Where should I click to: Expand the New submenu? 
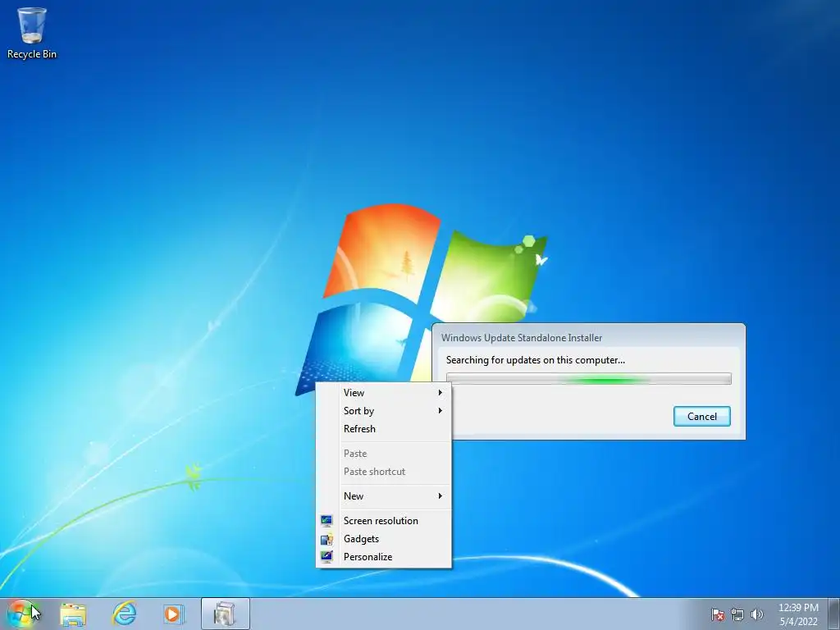tap(384, 496)
